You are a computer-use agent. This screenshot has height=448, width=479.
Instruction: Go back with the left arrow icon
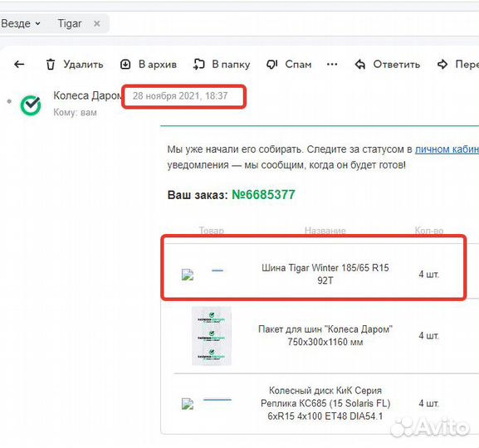pyautogui.click(x=19, y=64)
